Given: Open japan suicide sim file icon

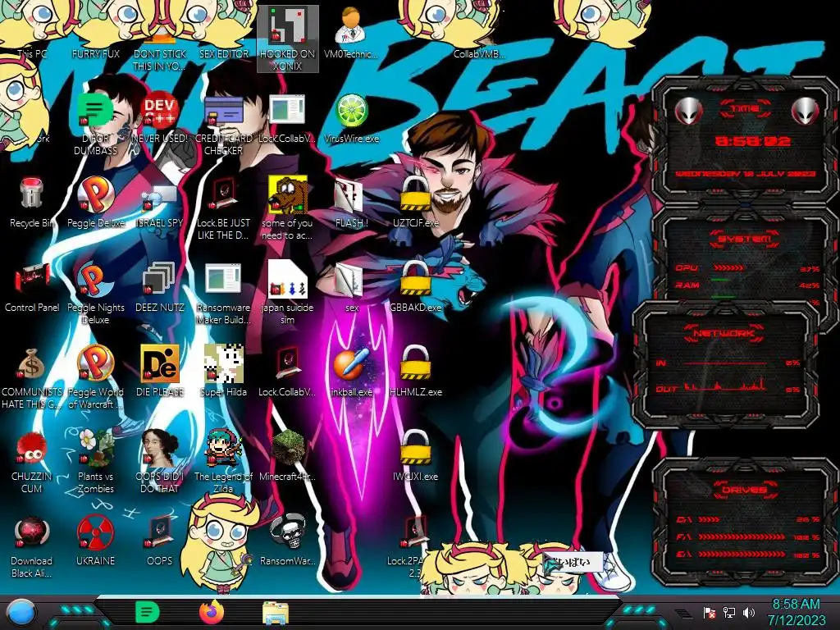Looking at the screenshot, I should coord(288,293).
